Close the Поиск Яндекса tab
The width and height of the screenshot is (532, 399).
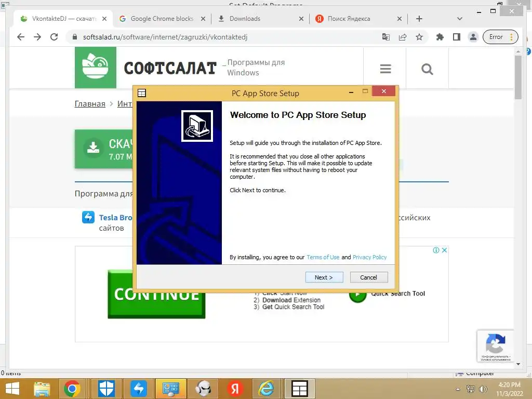tap(400, 19)
